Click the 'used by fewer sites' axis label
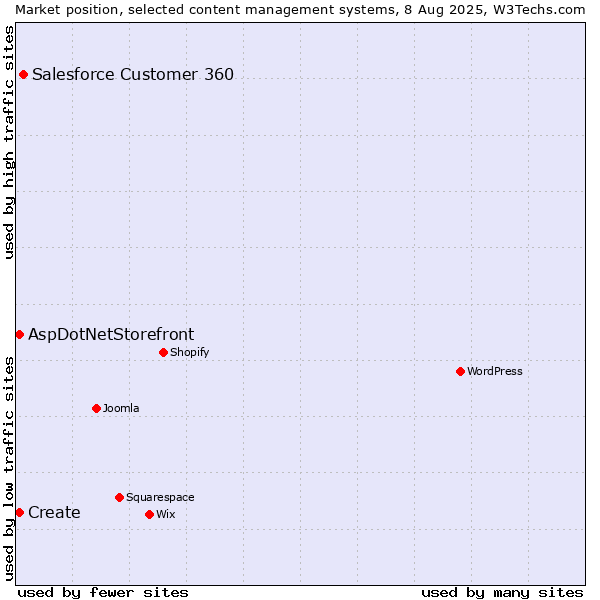600x600 pixels. pos(103,593)
